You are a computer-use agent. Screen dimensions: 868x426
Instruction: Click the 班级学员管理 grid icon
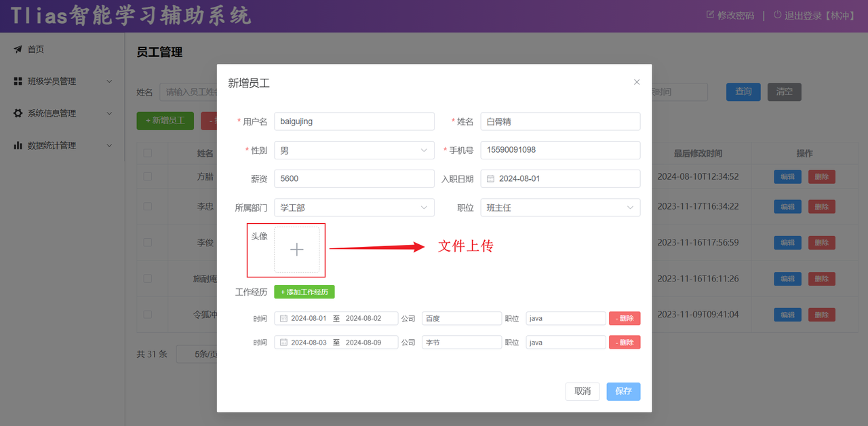18,81
